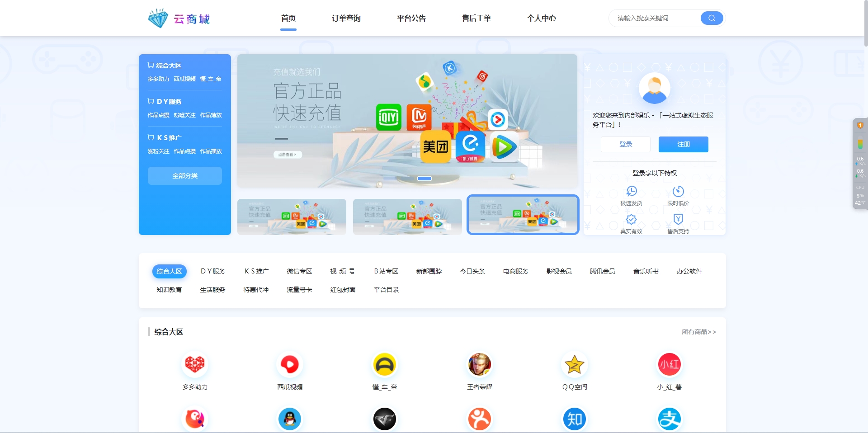Click the 云商城 diamond logo
The image size is (868, 433).
159,18
